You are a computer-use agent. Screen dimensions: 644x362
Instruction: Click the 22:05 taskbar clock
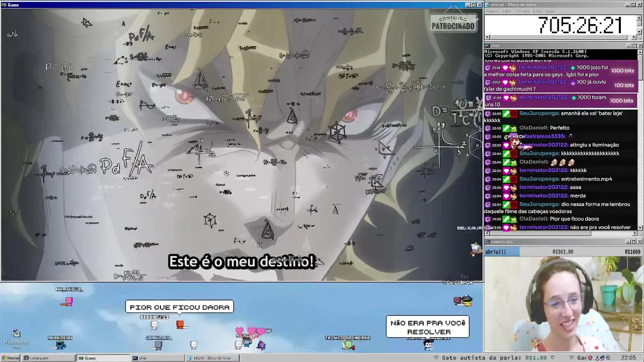coord(628,358)
